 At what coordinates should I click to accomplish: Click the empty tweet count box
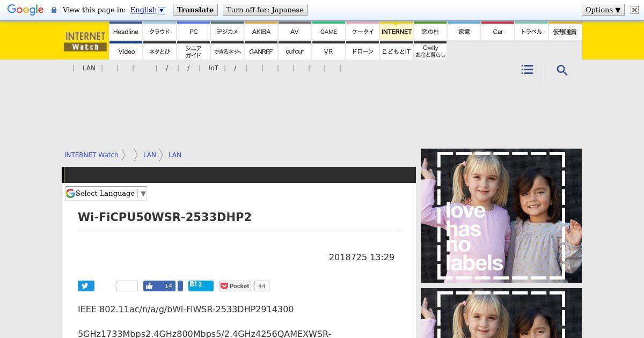tap(127, 286)
